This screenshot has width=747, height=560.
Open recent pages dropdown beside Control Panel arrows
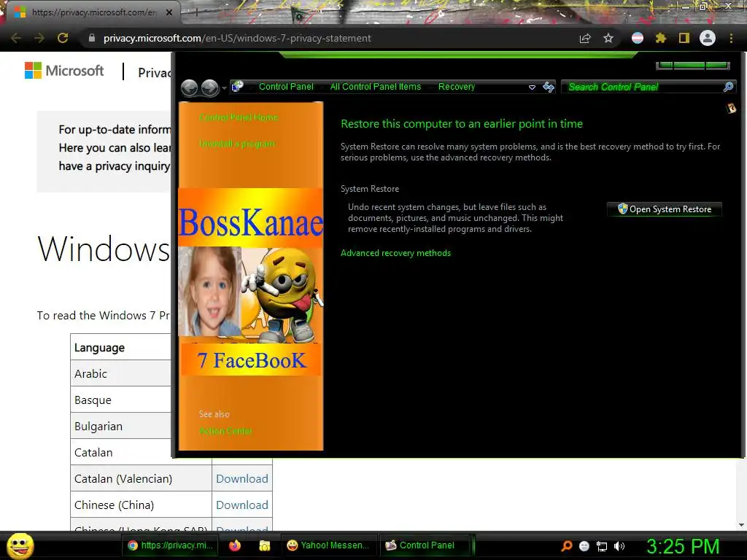(224, 88)
